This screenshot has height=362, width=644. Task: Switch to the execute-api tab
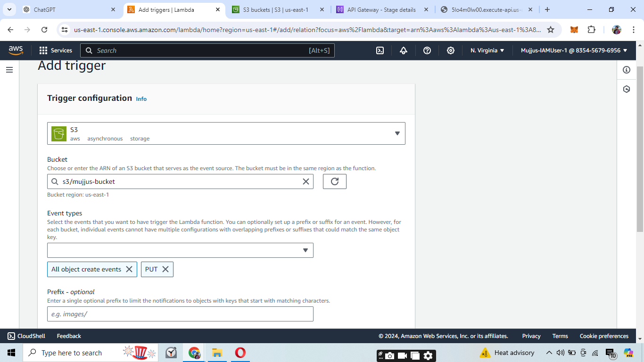click(x=487, y=9)
